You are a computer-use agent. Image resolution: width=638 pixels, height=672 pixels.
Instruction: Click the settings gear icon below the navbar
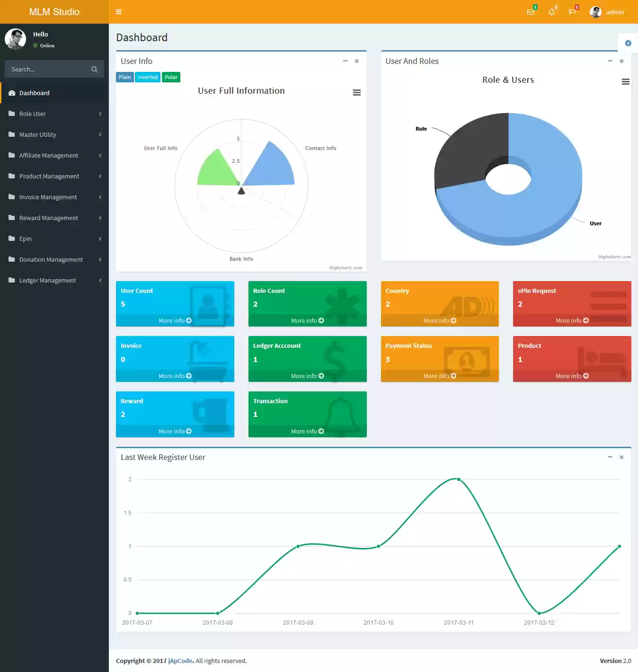628,43
